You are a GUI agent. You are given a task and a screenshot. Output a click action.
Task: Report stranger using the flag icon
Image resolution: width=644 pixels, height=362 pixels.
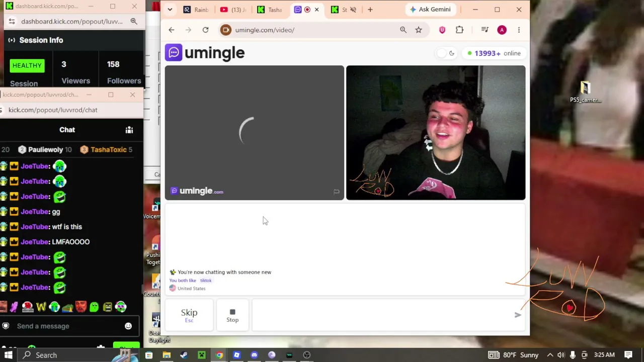[x=336, y=192]
